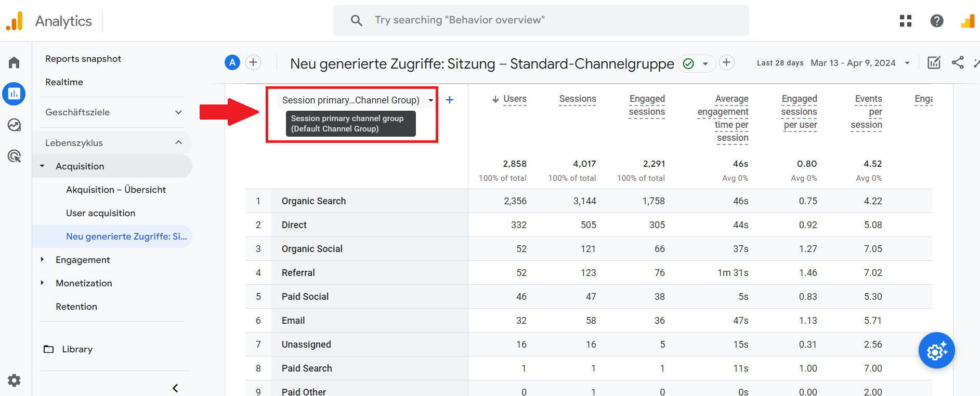Open the Google Analytics logo home
Screen dimensions: 980x396
point(15,21)
